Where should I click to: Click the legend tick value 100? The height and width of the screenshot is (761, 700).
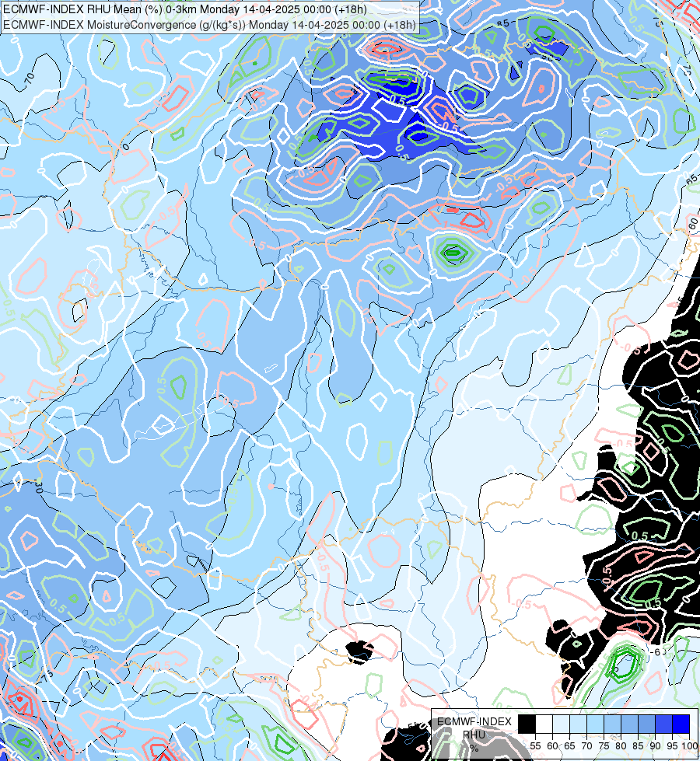[690, 746]
